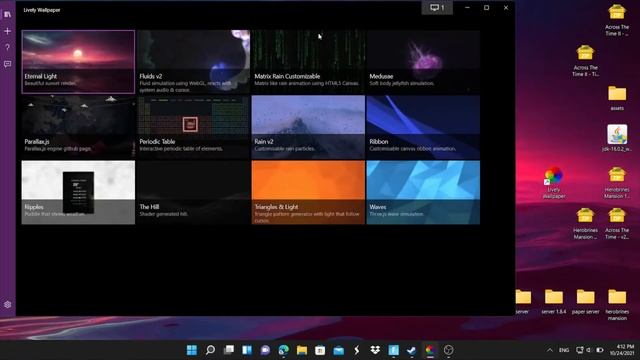Select the Ripples wallpaper

pyautogui.click(x=78, y=192)
